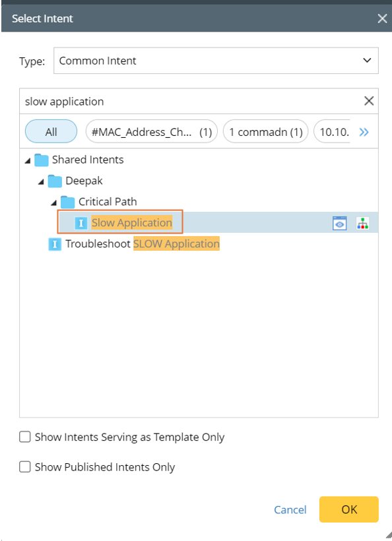
Task: Click the Deepak folder icon
Action: coord(55,181)
